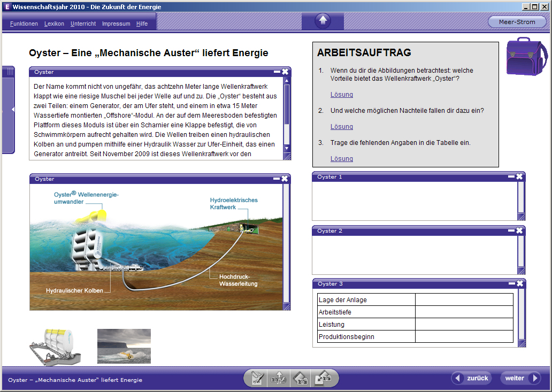Click the Oyster 2 panel vertical scrollbar
This screenshot has height=392, width=552.
(521, 251)
